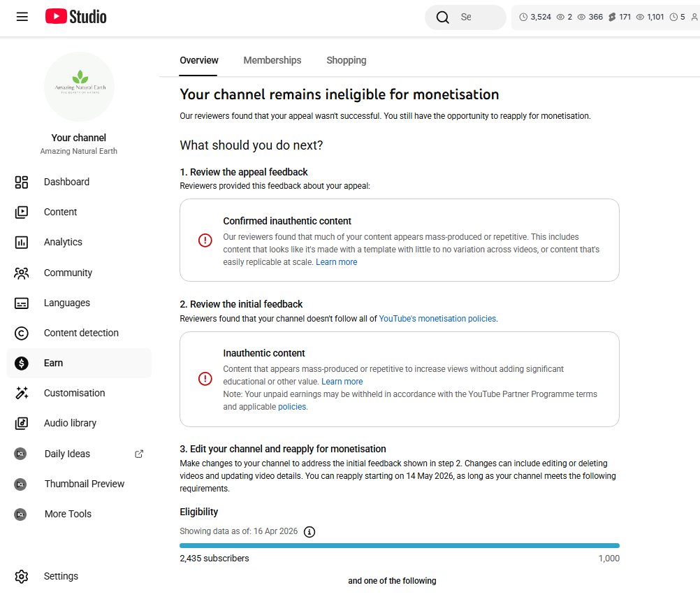Click the Customisation magic-wand icon
Viewport: 700px width, 597px height.
click(22, 393)
